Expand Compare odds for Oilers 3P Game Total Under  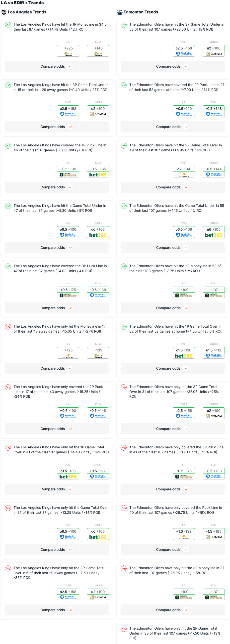(x=186, y=67)
